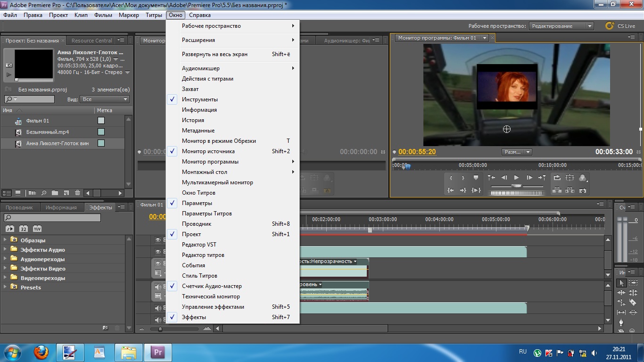Click Play In to Out button

[476, 190]
